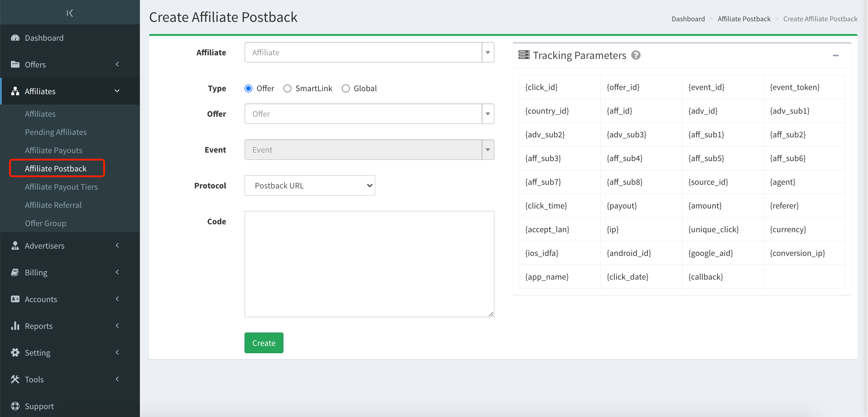Image resolution: width=868 pixels, height=417 pixels.
Task: Click the {click_id} tracking parameter
Action: click(x=541, y=87)
